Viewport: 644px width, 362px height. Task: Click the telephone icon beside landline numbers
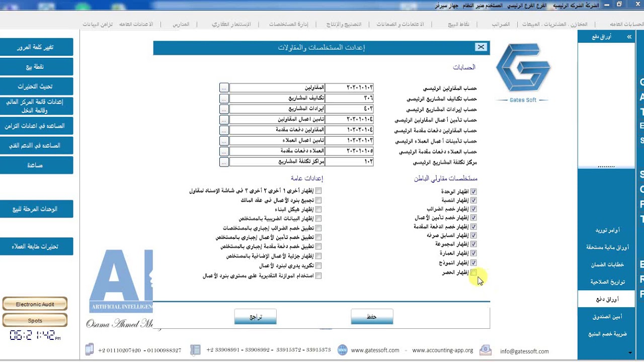(x=195, y=349)
